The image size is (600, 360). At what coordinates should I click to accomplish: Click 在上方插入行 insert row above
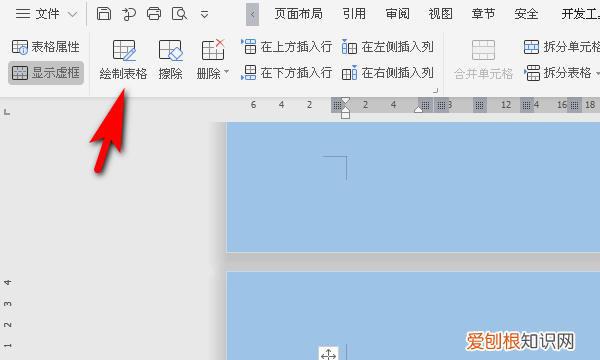click(x=286, y=47)
